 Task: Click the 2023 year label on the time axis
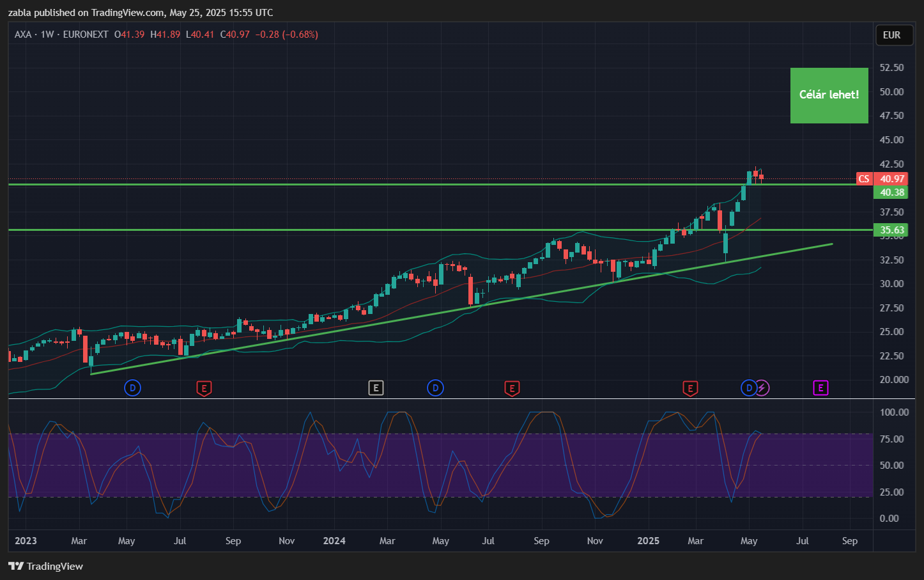(26, 541)
